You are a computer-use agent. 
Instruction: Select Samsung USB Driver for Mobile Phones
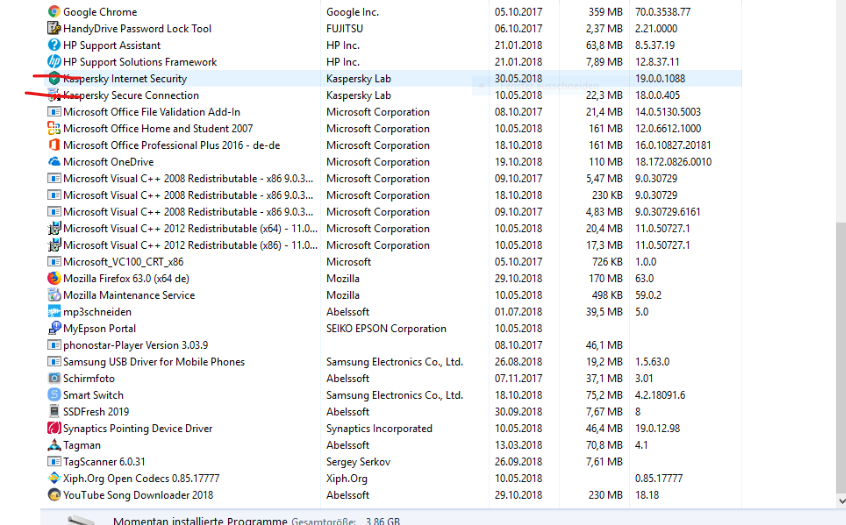pos(154,362)
